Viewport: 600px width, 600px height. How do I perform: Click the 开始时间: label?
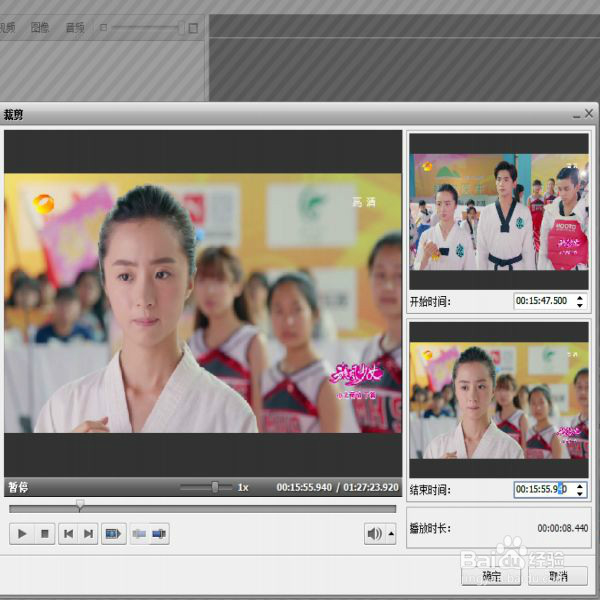[430, 302]
